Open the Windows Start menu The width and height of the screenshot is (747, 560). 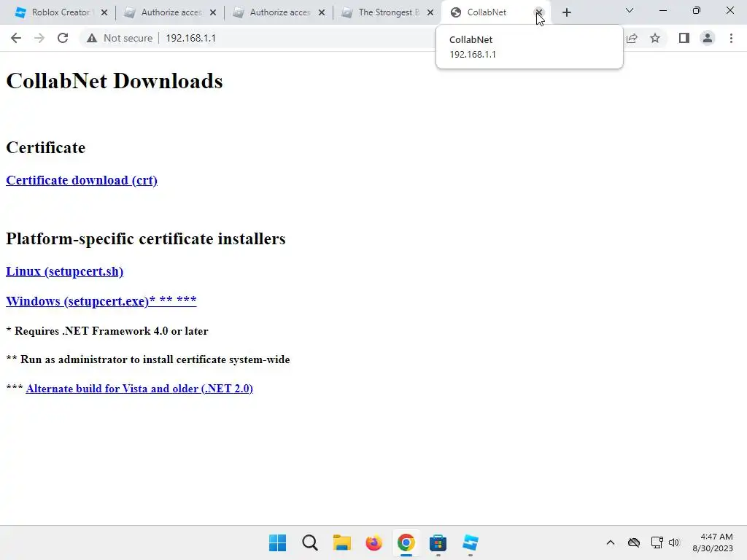click(x=278, y=542)
